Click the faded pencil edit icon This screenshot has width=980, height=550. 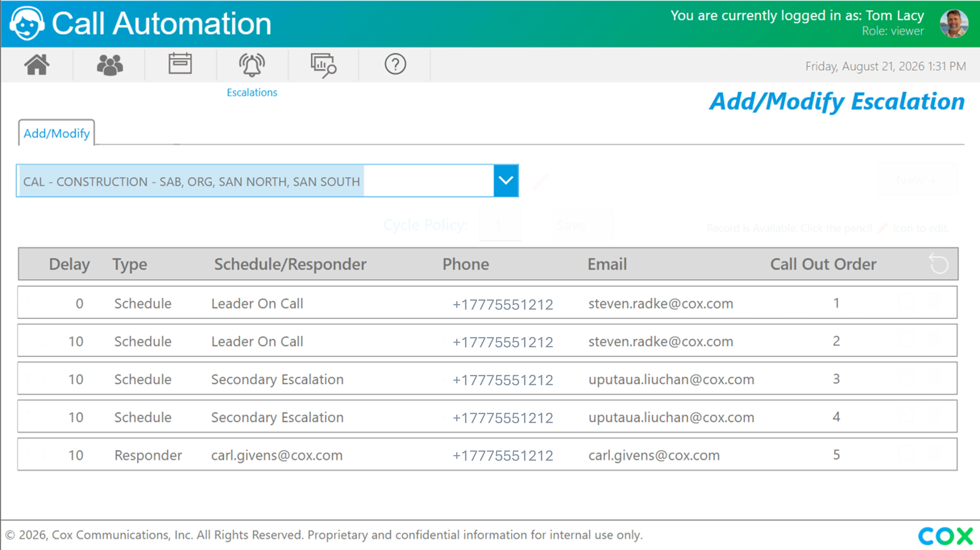(541, 182)
